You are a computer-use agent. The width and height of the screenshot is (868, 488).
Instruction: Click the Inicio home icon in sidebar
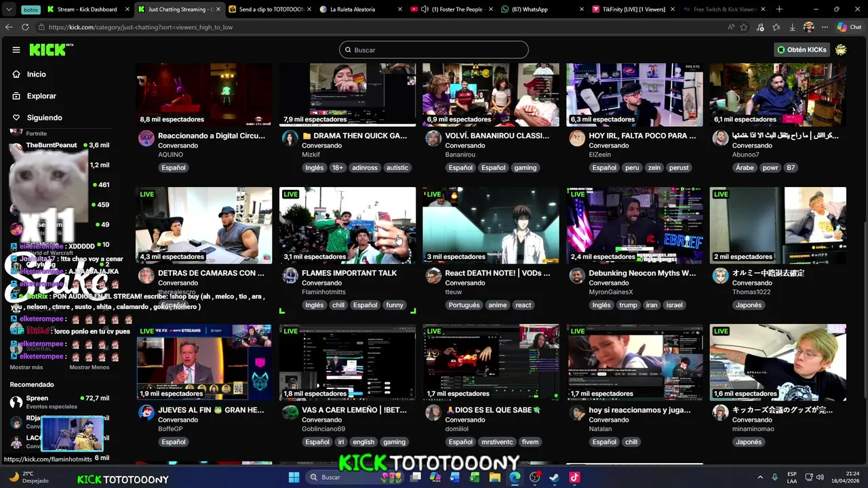(x=16, y=75)
